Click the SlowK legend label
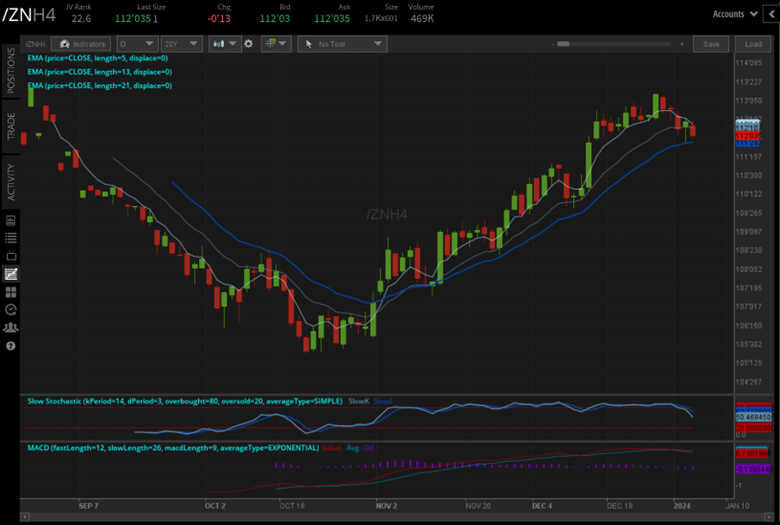The width and height of the screenshot is (780, 525). (359, 401)
